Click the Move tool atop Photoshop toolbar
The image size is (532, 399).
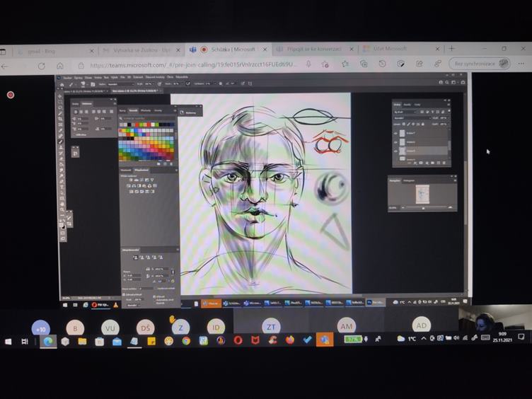coord(61,97)
